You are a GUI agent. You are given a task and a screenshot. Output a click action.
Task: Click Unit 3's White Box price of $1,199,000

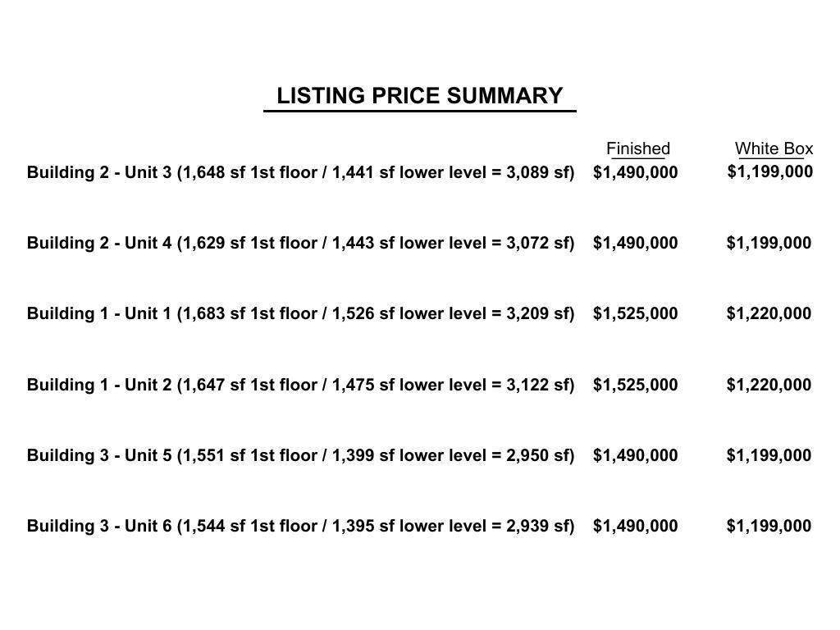pos(769,171)
